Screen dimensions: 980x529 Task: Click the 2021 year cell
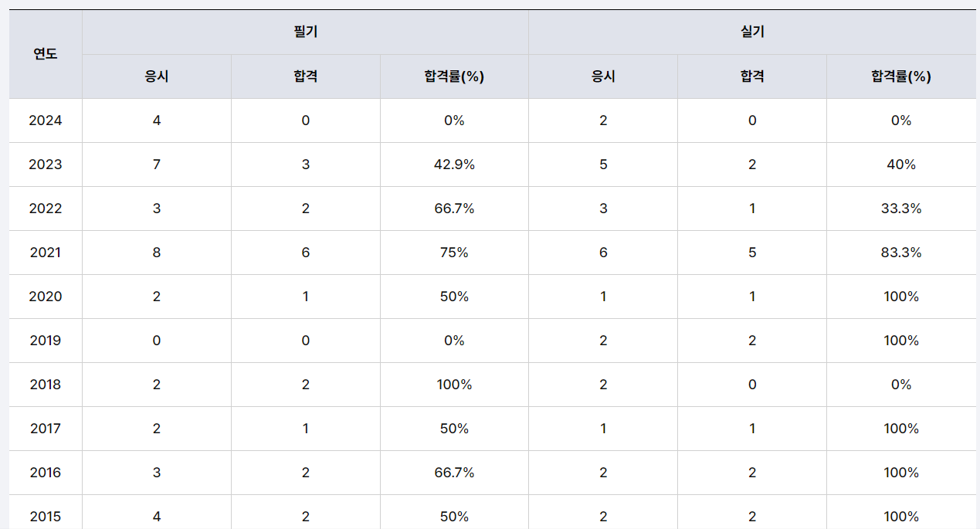(x=46, y=253)
